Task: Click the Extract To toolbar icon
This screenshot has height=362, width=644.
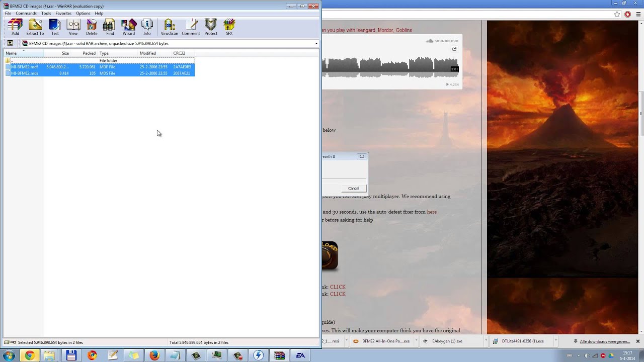Action: pos(35,27)
